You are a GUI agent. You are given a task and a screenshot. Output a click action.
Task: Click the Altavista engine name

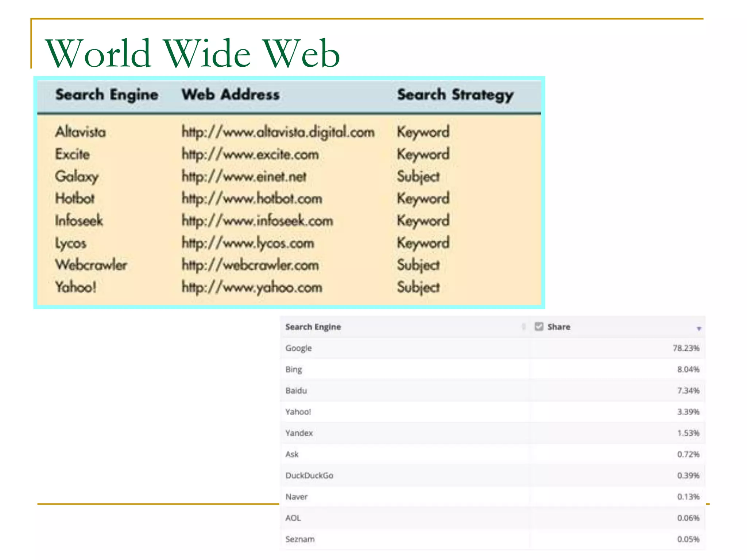[81, 132]
